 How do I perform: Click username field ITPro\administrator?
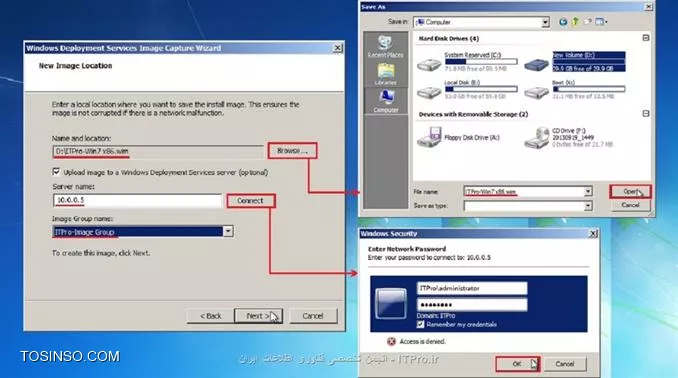[x=472, y=288]
